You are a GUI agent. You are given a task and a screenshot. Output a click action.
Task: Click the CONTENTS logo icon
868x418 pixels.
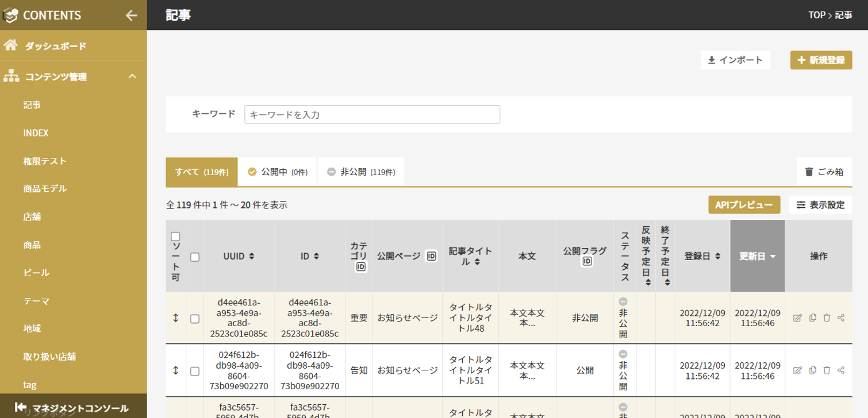pyautogui.click(x=10, y=16)
